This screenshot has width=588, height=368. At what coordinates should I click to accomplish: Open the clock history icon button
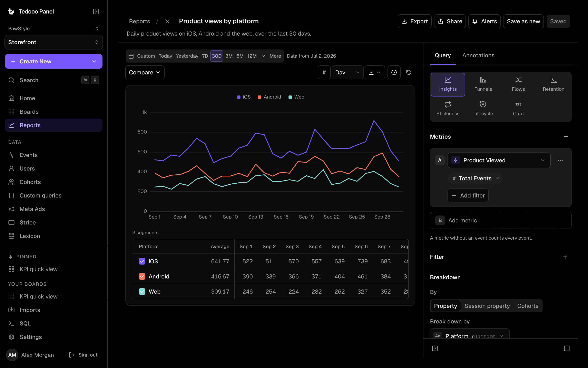pos(394,72)
